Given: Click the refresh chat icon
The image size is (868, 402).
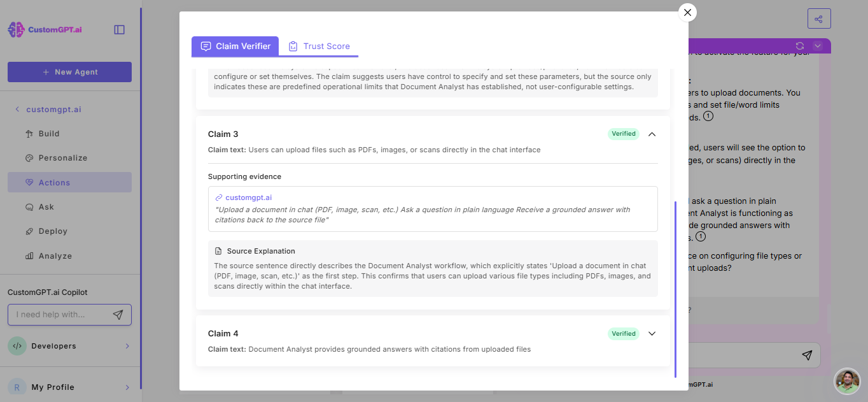Looking at the screenshot, I should point(800,46).
